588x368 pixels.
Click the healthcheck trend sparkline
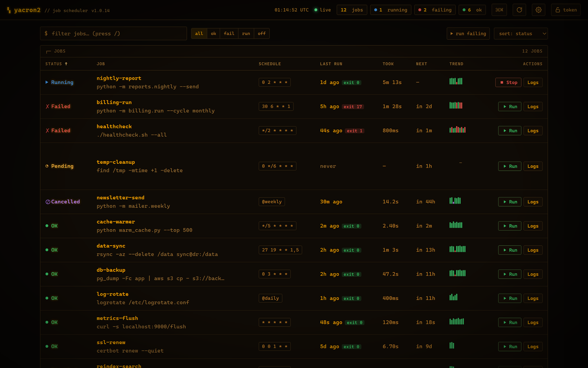pos(457,129)
